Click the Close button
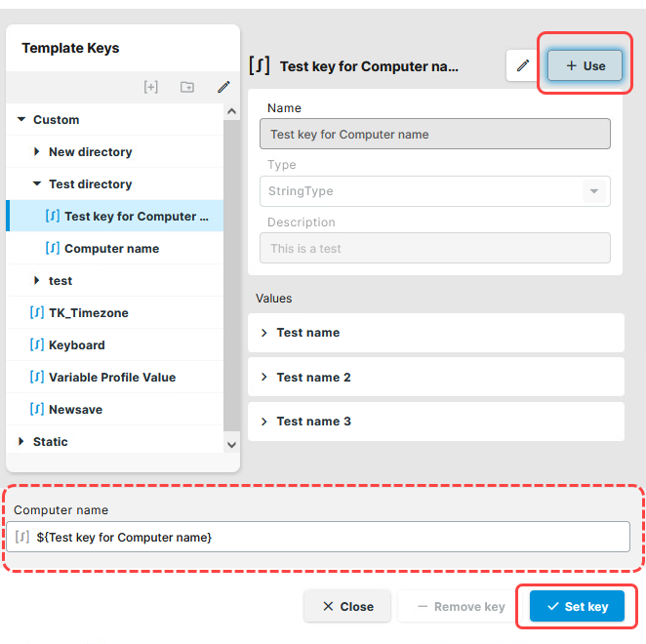 (x=347, y=606)
